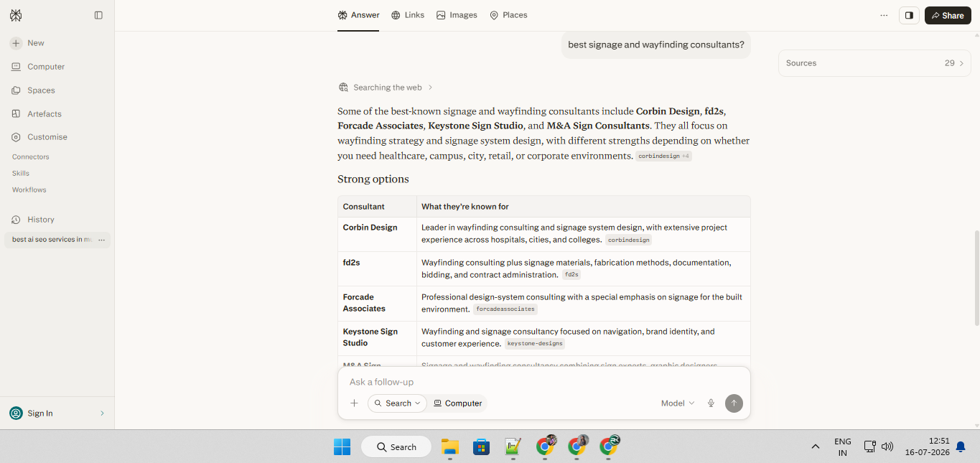Expand Searching the web steps

386,88
